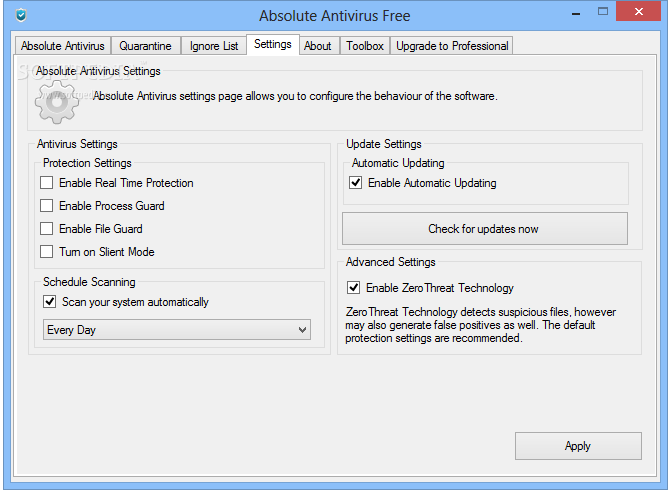Switch to the Absolute Antivirus tab
The width and height of the screenshot is (668, 490).
[x=63, y=46]
